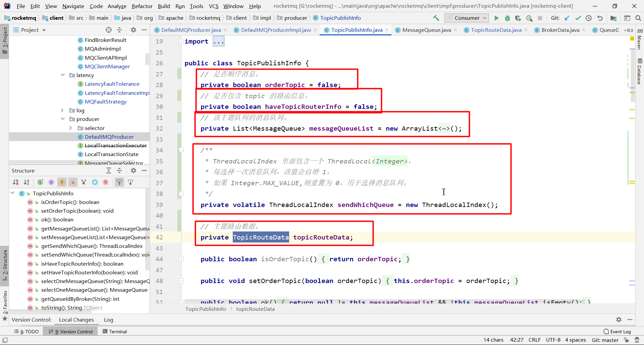Hide the Project panel with the minus icon
The height and width of the screenshot is (345, 644).
(144, 30)
